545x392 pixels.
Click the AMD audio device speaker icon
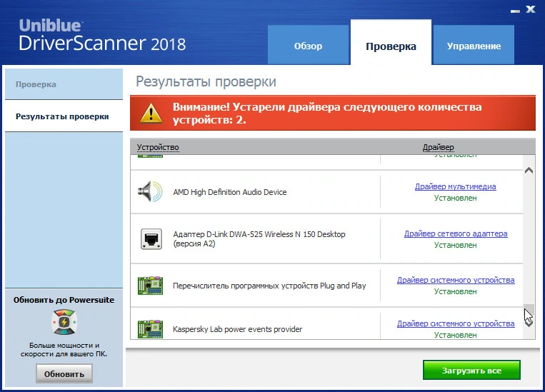(x=150, y=191)
